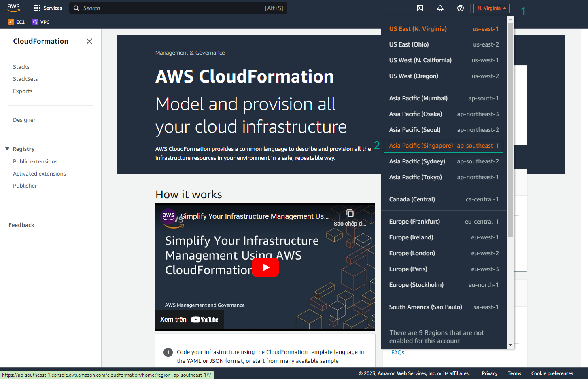Close the CloudFormation side navigation
588x379 pixels.
89,41
